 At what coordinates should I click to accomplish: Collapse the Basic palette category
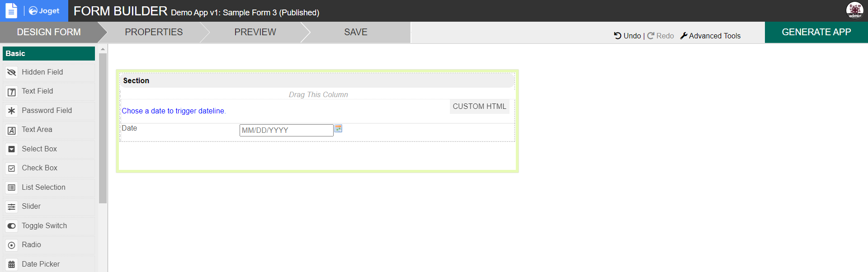click(x=49, y=53)
